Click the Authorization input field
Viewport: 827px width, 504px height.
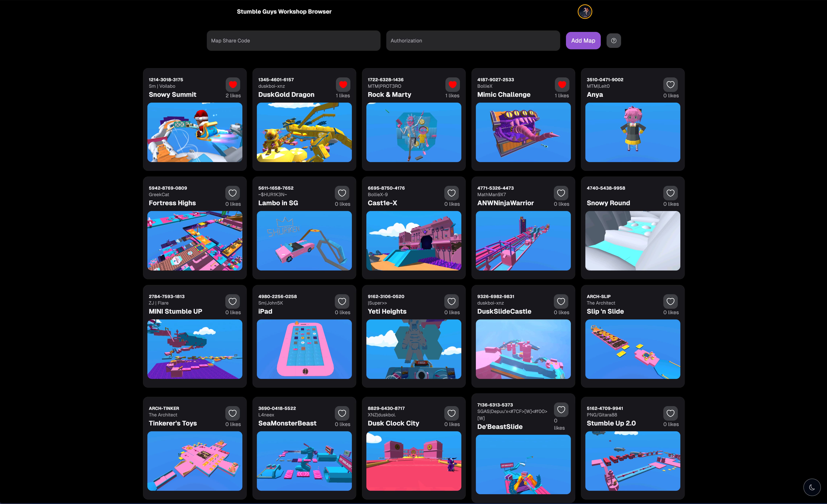click(x=473, y=41)
